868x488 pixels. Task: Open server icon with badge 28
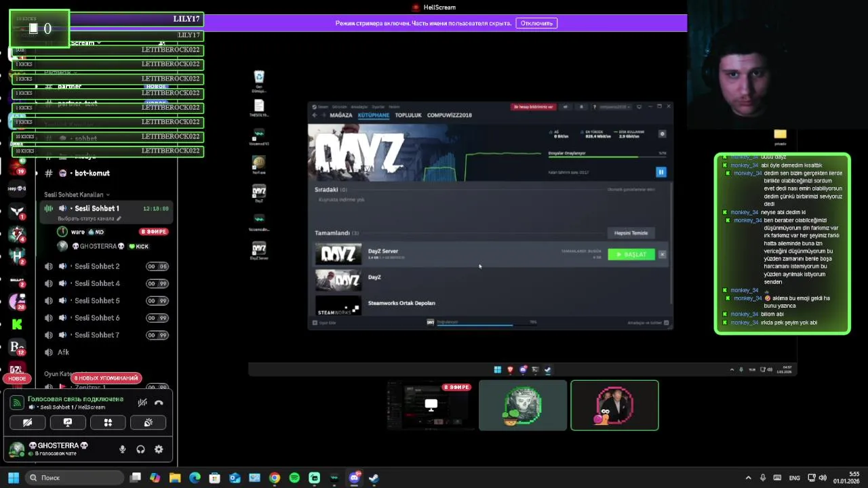[x=17, y=302]
